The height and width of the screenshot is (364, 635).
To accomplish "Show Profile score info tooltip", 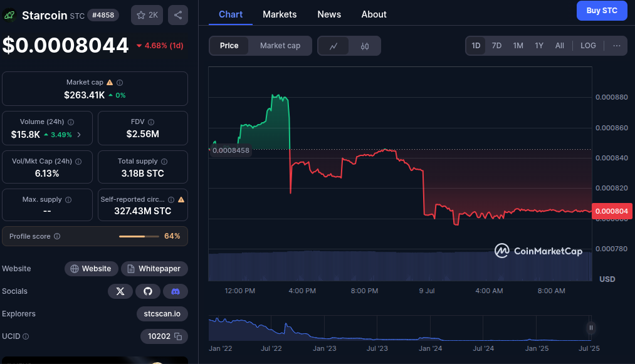I will [57, 236].
